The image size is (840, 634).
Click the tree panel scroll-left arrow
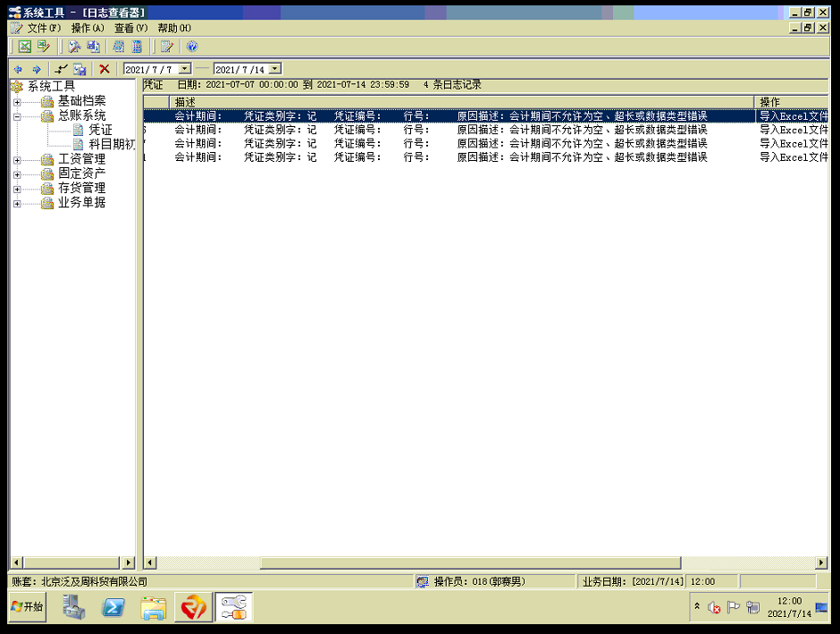point(17,562)
